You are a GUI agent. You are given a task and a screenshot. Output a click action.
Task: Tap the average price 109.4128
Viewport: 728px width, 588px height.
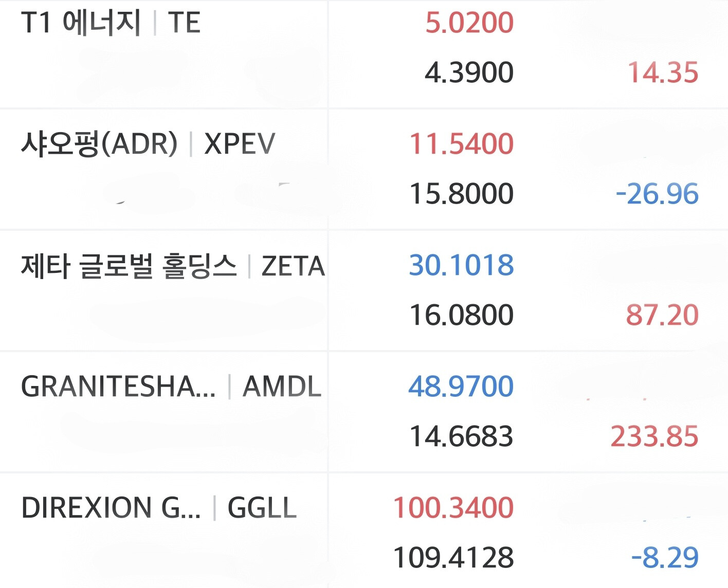tap(453, 558)
